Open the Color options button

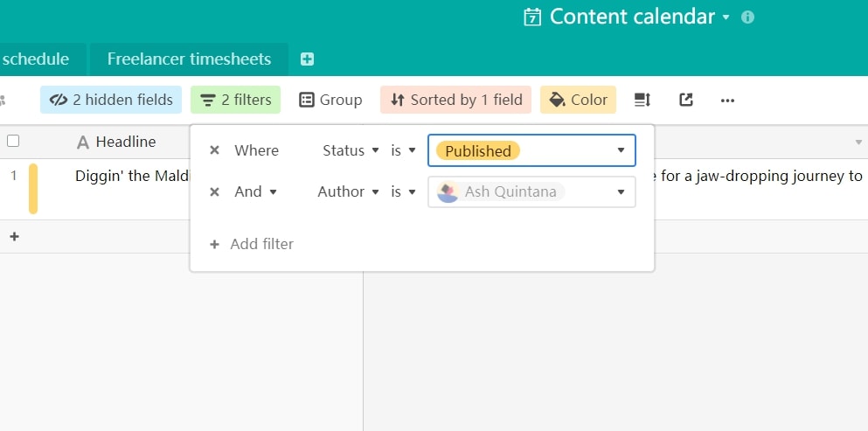pyautogui.click(x=578, y=100)
